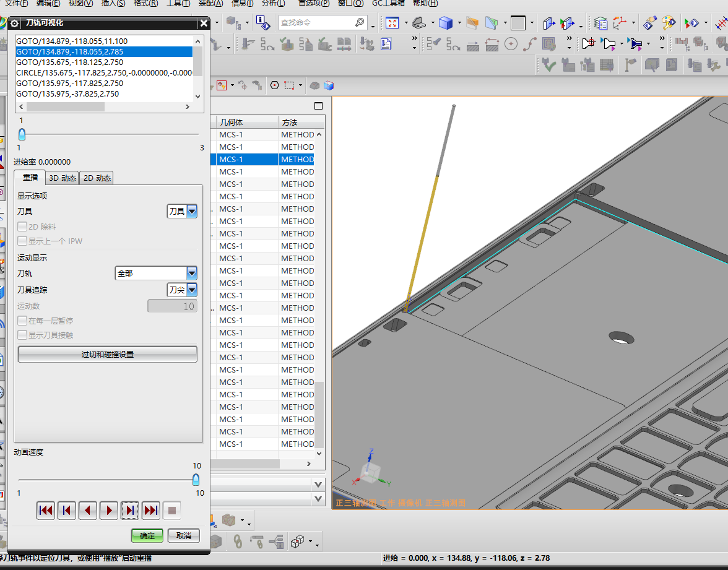Expand the 刀具追踪 dropdown showing 刀尖
Screen dimensions: 728x570
point(191,290)
